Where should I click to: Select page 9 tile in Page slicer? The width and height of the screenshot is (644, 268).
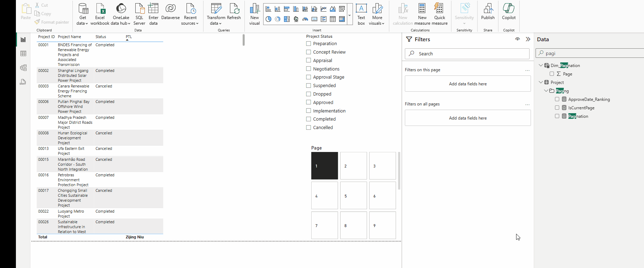click(x=383, y=225)
